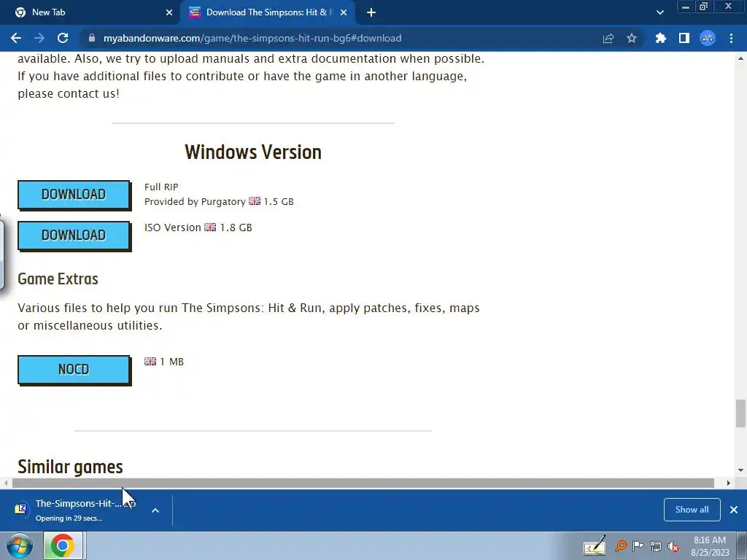This screenshot has width=747, height=560.
Task: Click the UK flag beside 1 MB
Action: tap(150, 362)
